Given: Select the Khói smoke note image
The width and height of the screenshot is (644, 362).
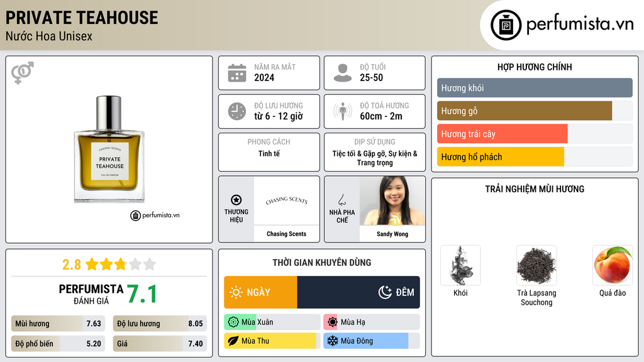Looking at the screenshot, I should pos(460,265).
